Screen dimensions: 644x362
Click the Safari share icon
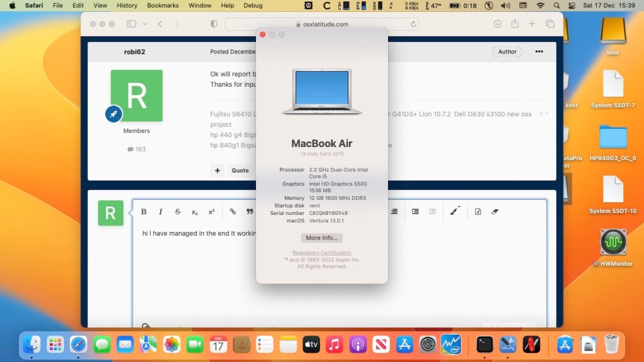[515, 24]
